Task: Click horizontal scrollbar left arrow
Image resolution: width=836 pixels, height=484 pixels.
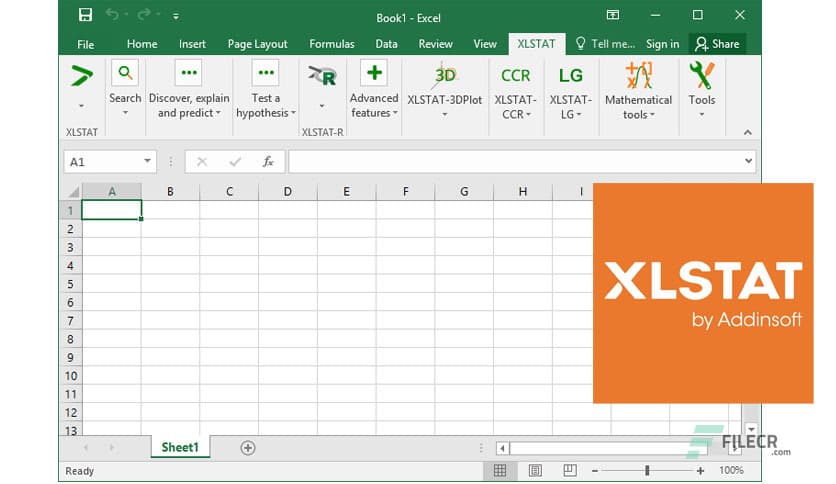Action: click(x=502, y=448)
